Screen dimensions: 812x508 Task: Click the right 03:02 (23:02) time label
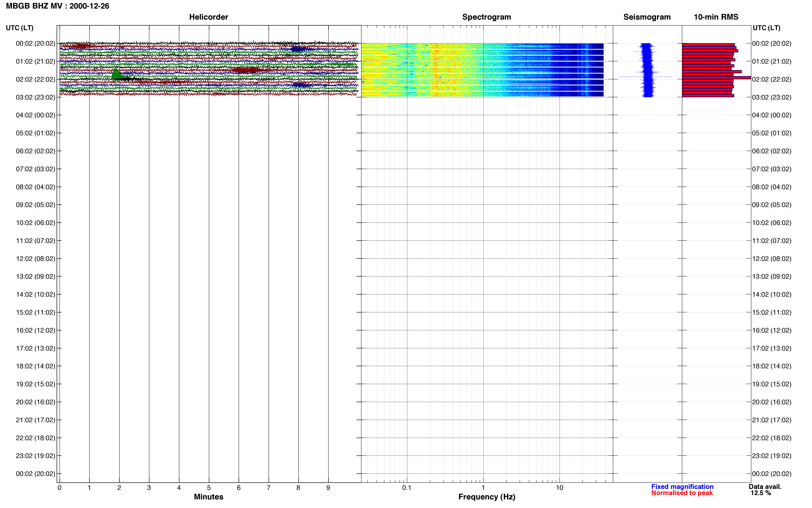coord(772,97)
